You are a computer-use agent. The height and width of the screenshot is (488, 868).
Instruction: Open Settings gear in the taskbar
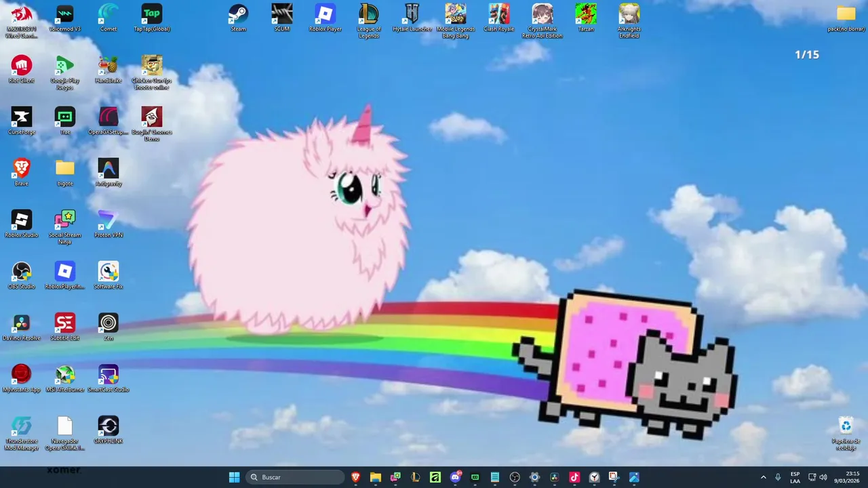(534, 477)
